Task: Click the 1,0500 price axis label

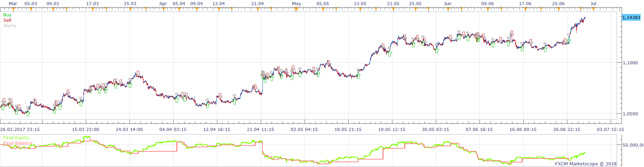Action: tap(630, 114)
